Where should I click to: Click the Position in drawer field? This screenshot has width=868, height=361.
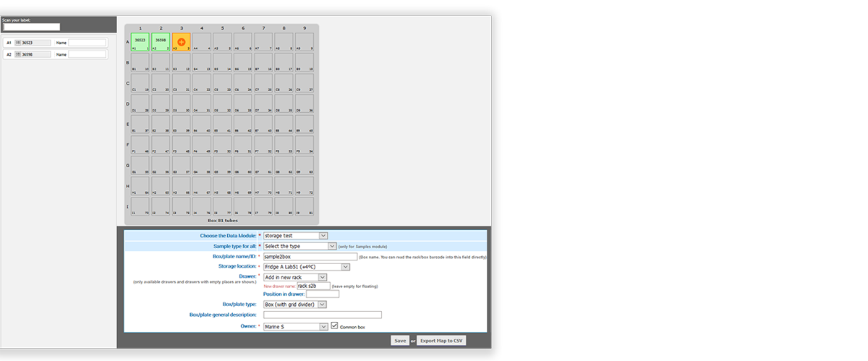(x=323, y=294)
